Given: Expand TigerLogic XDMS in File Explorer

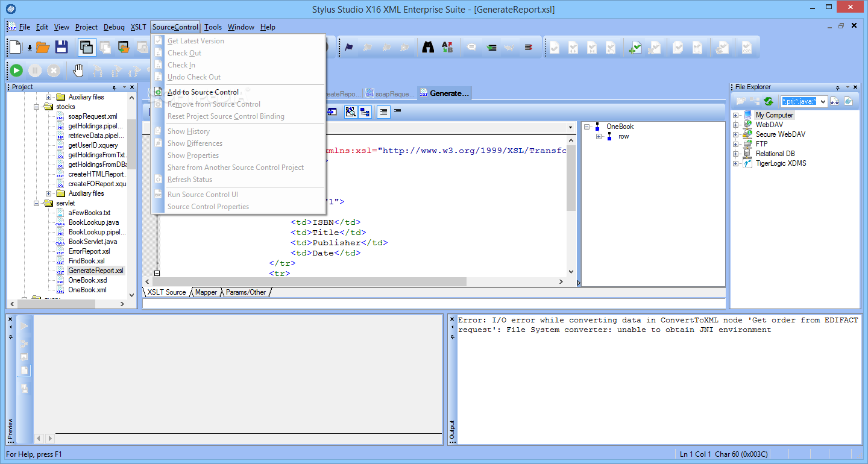Looking at the screenshot, I should 736,163.
